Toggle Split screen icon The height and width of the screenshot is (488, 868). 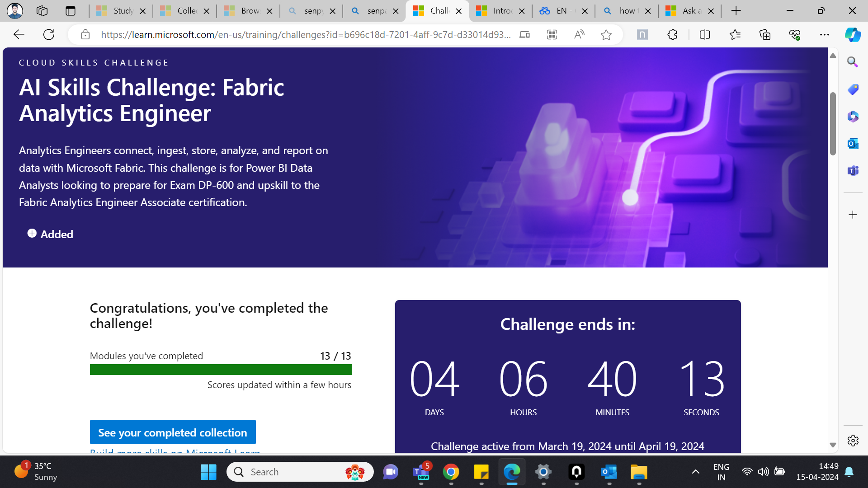coord(705,34)
